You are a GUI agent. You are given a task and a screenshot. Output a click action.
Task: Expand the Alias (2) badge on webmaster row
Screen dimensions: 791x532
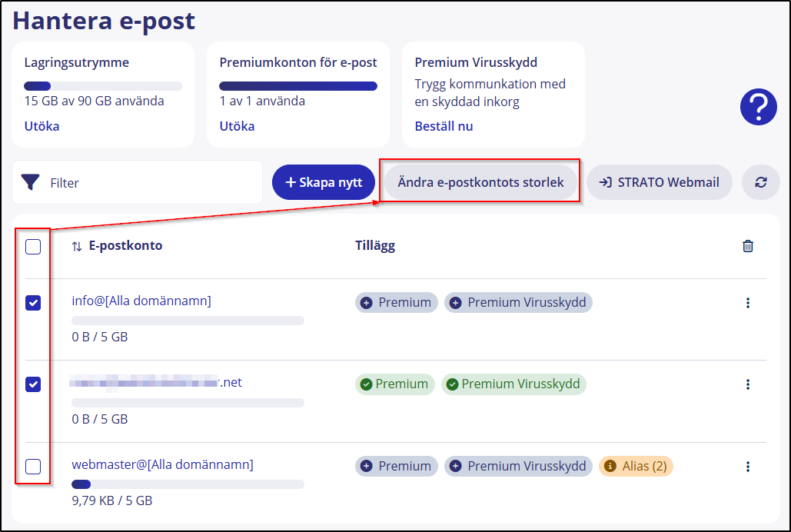(x=636, y=466)
